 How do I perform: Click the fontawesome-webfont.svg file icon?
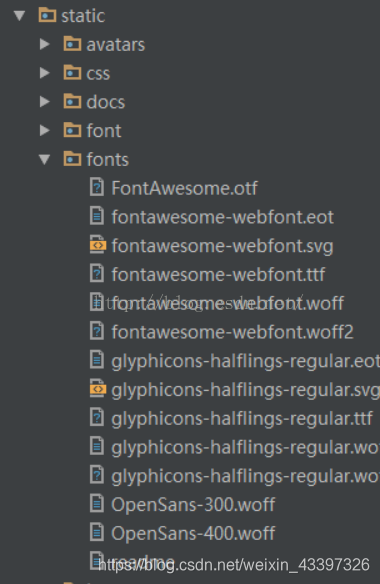(x=98, y=244)
